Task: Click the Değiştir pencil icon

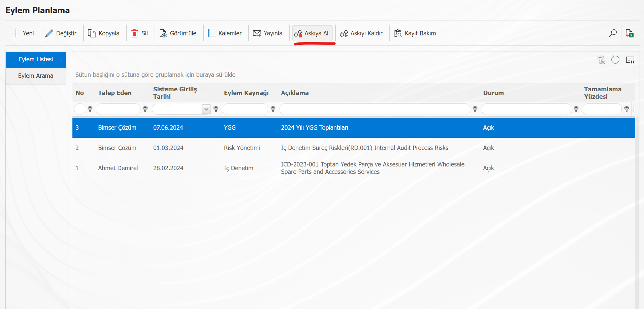Action: 49,33
